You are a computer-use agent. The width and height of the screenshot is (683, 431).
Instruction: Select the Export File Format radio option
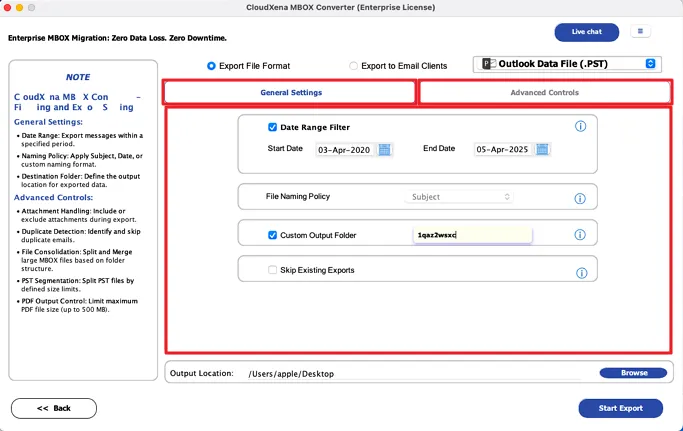click(x=211, y=66)
